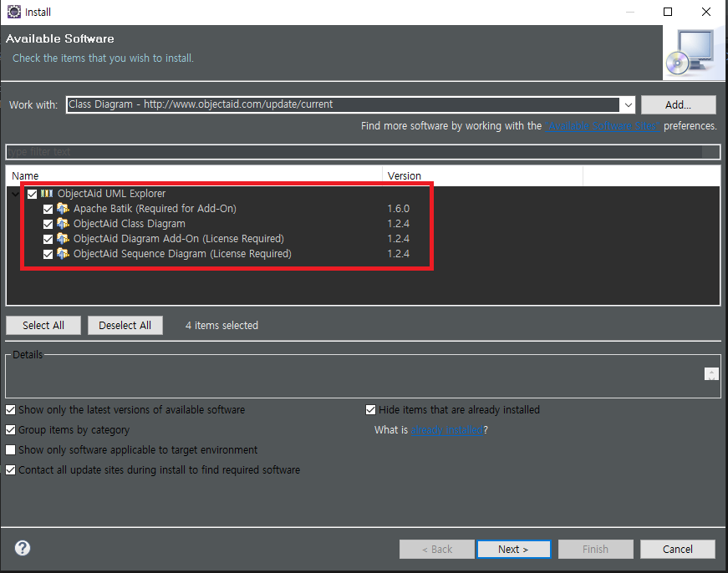The width and height of the screenshot is (728, 573).
Task: Click the Deselect All button
Action: 125,325
